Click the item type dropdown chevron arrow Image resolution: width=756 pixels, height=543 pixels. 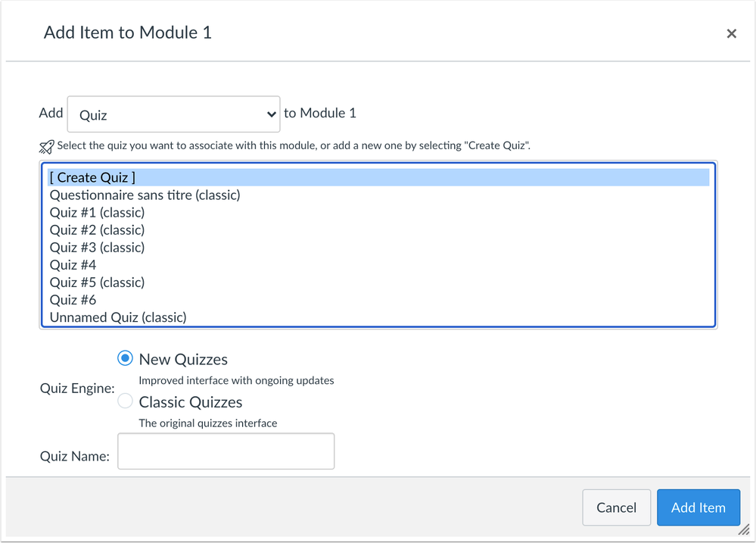272,114
